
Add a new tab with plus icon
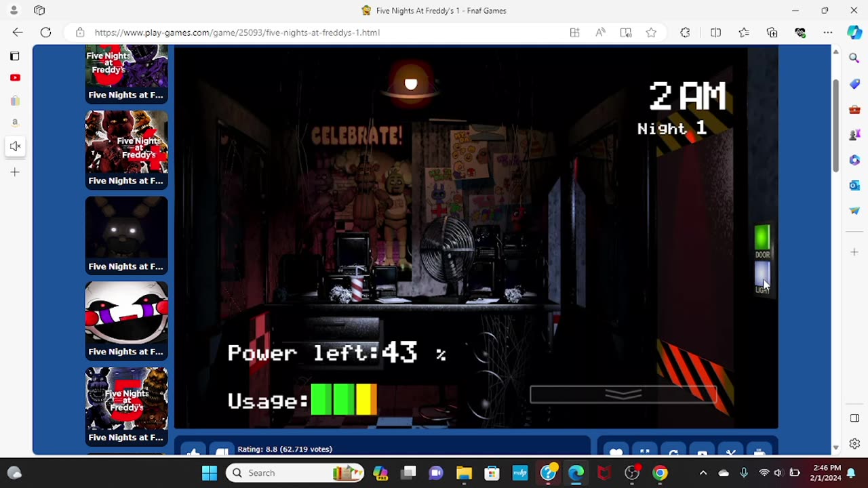pos(15,172)
